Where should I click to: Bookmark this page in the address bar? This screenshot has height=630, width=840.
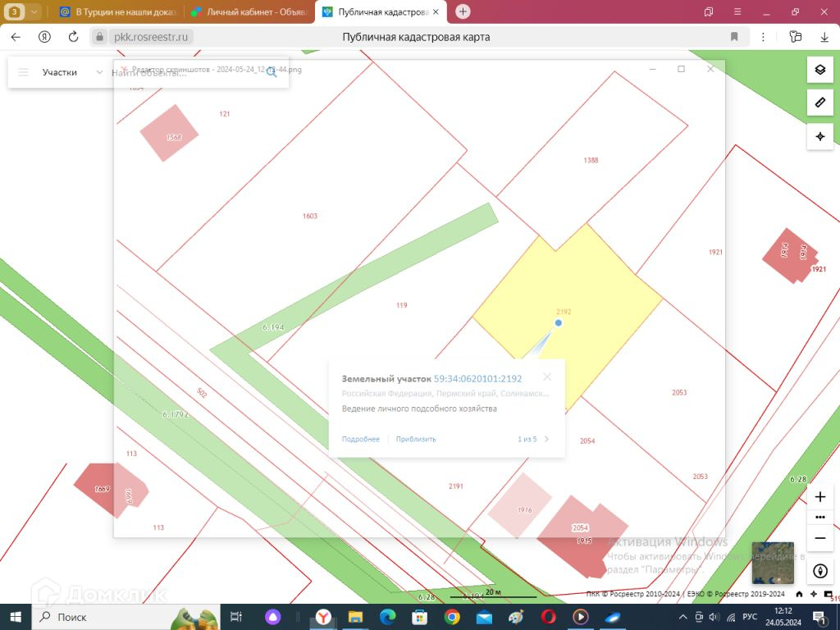(x=734, y=37)
